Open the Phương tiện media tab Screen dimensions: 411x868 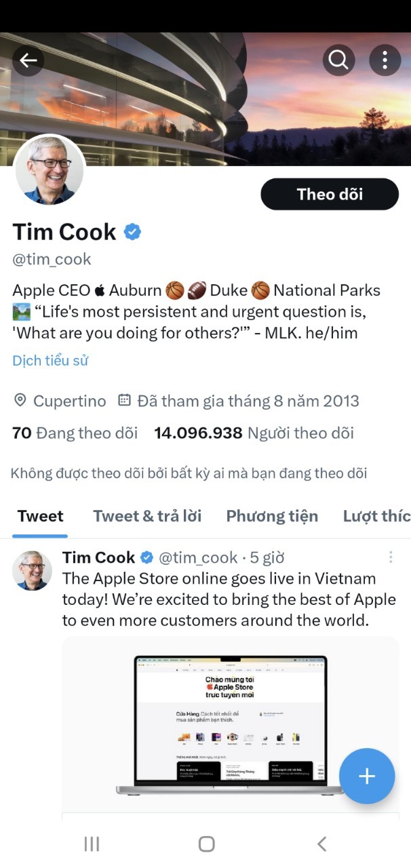(x=272, y=515)
